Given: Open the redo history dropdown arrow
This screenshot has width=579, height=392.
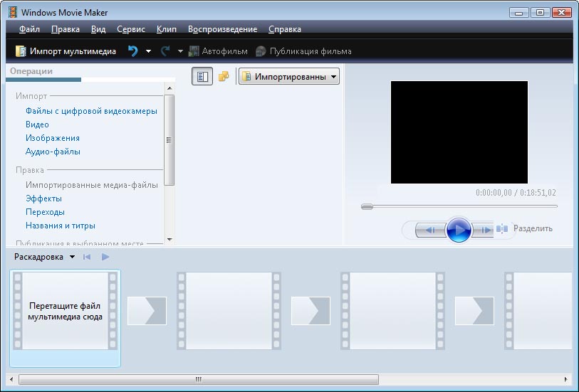Looking at the screenshot, I should pyautogui.click(x=180, y=51).
